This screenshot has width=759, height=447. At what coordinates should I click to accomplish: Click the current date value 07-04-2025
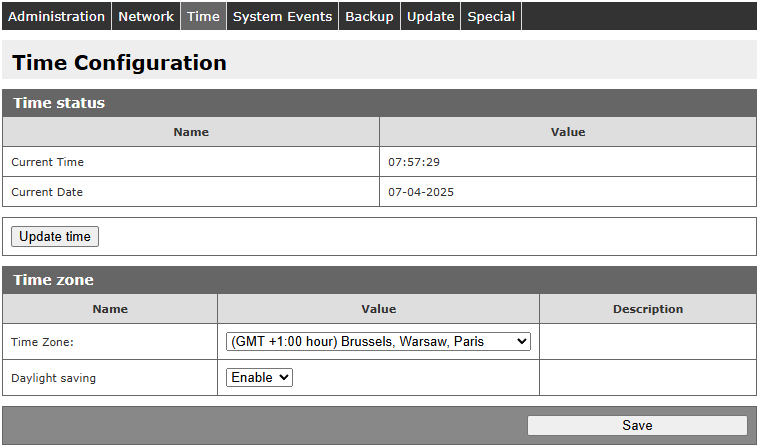420,192
